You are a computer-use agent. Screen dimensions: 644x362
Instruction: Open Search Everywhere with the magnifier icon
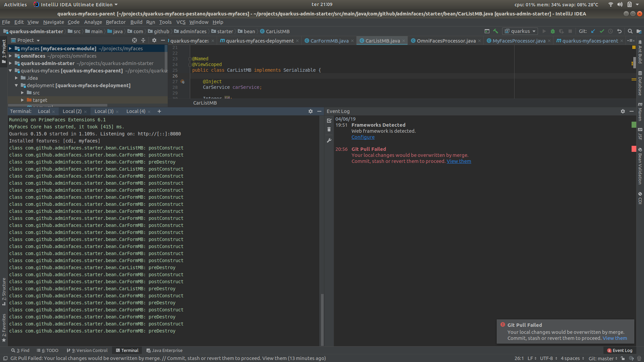pyautogui.click(x=630, y=31)
